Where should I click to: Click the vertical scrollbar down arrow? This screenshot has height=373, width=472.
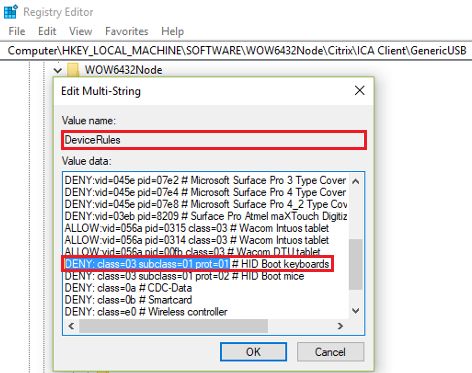[x=356, y=311]
